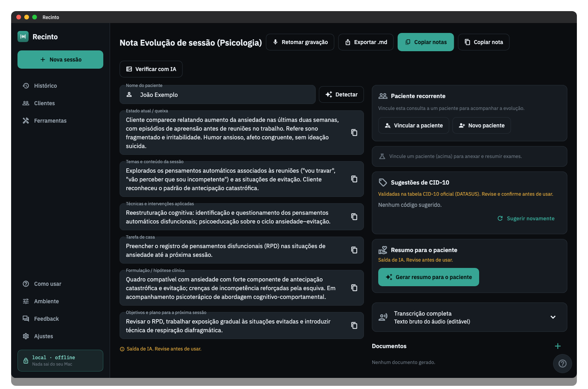Click the heart-hand icon beside Resumo para o paciente
The height and width of the screenshot is (389, 588).
(x=383, y=250)
